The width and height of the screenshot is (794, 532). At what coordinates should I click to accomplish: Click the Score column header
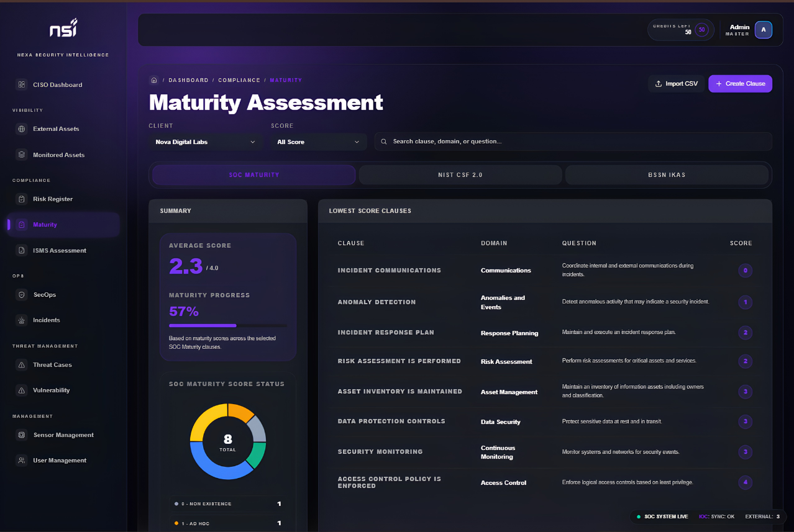[x=741, y=243]
